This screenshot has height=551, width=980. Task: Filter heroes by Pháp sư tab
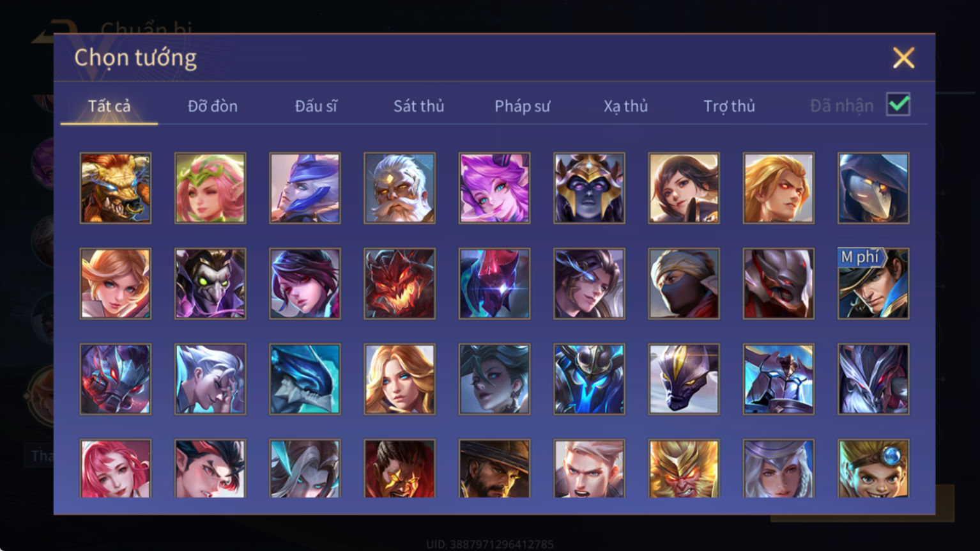522,106
